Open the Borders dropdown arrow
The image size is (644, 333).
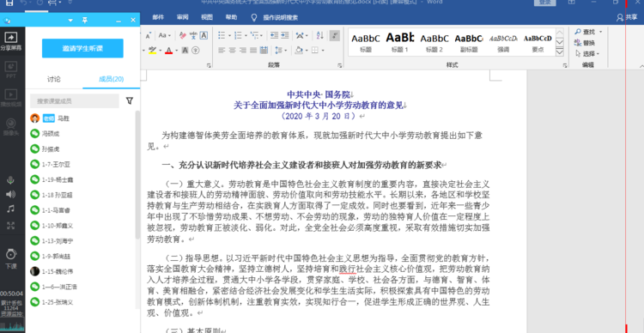pos(323,51)
